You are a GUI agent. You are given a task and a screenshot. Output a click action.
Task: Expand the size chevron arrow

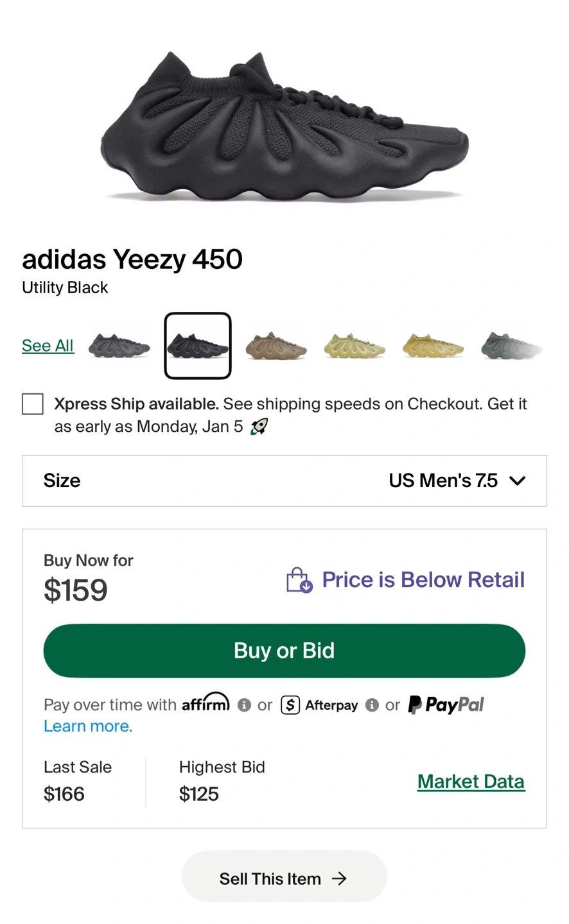(517, 481)
